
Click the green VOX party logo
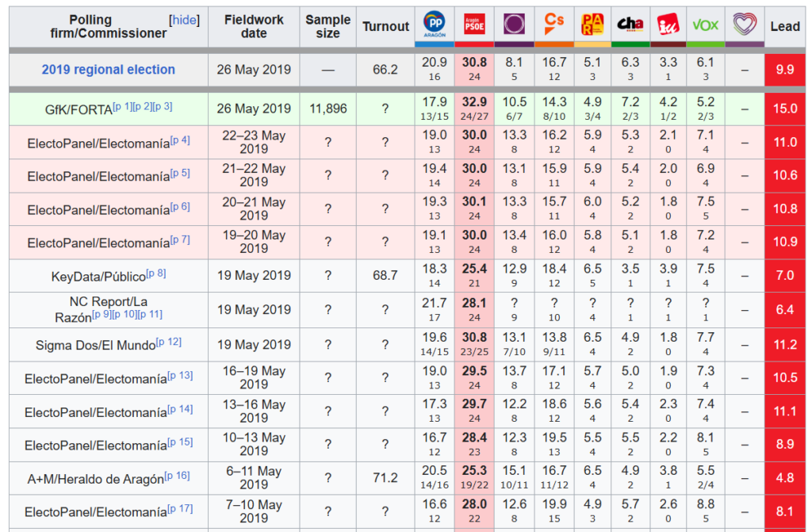click(x=705, y=25)
